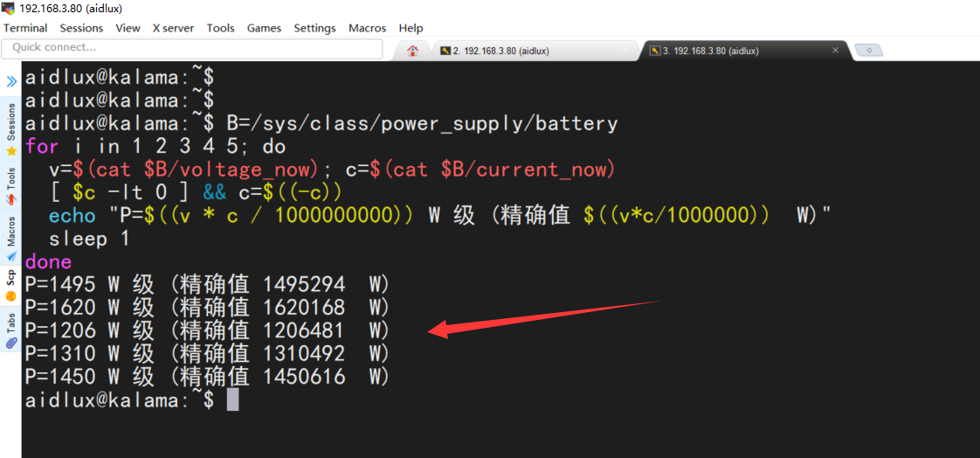Viewport: 980px width, 458px height.
Task: Click the 'for i in 1 2 3 4 5; do' line
Action: (155, 147)
